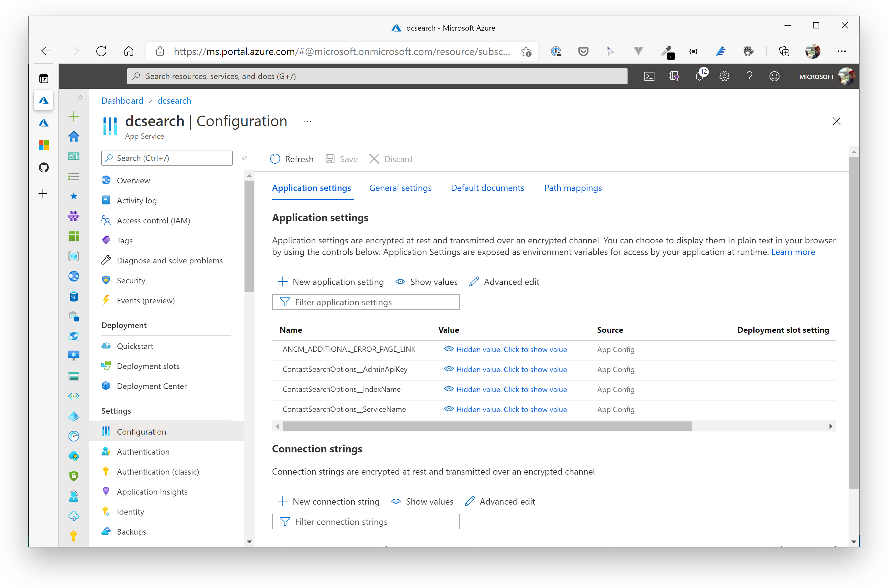
Task: Click the Filter application settings field
Action: tap(366, 302)
